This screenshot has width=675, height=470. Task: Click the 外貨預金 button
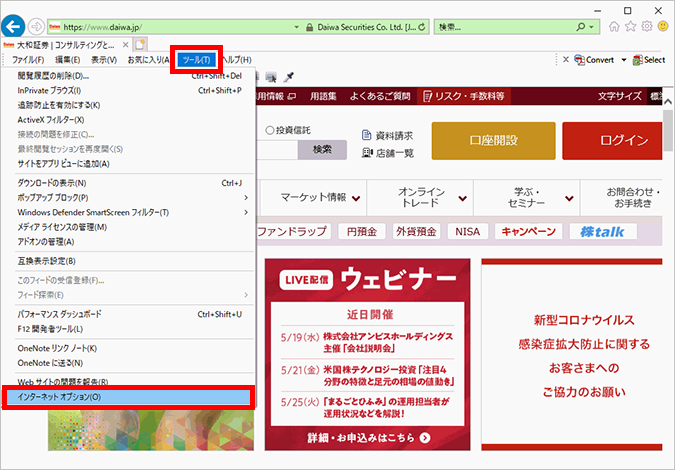coord(416,232)
